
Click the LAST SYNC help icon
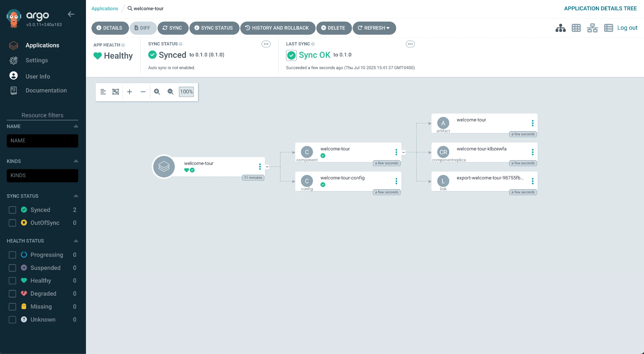tap(313, 44)
